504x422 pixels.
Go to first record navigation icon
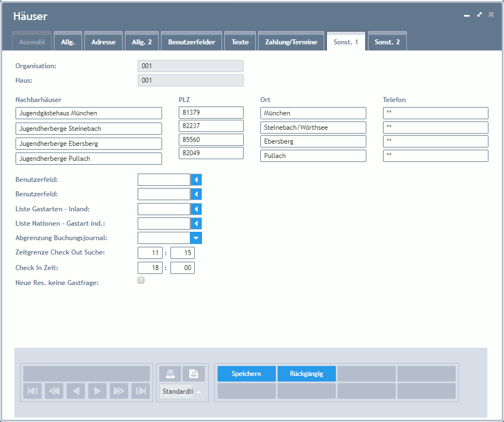pos(32,391)
